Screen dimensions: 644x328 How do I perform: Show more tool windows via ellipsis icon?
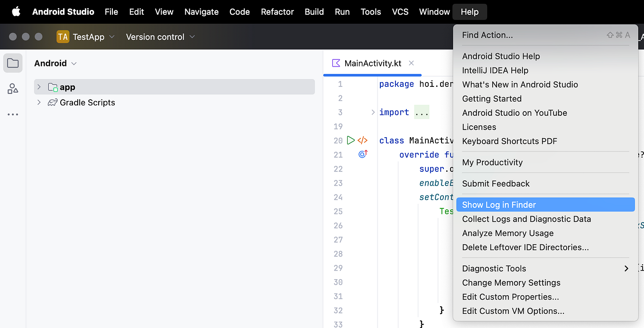pyautogui.click(x=13, y=114)
